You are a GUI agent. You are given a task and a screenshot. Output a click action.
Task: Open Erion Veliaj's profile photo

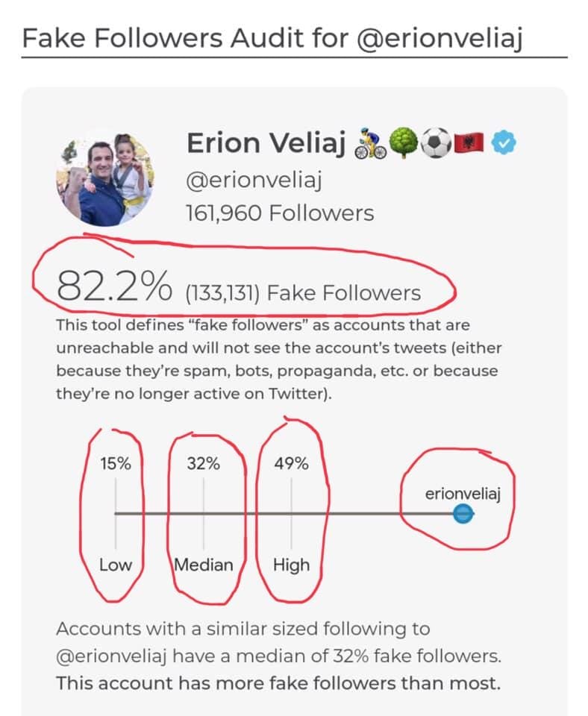(105, 178)
